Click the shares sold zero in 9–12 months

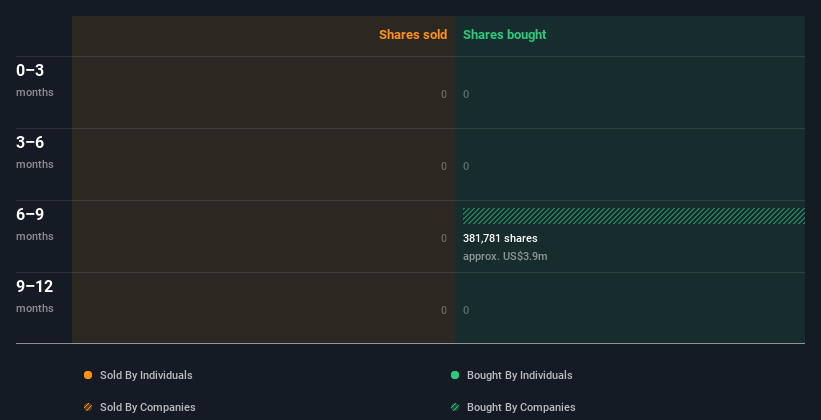click(444, 310)
